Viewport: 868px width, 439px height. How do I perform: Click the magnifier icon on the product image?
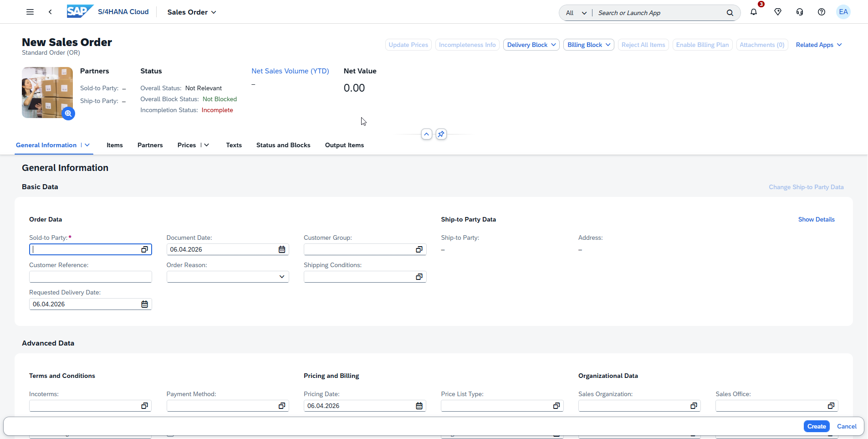pyautogui.click(x=68, y=114)
